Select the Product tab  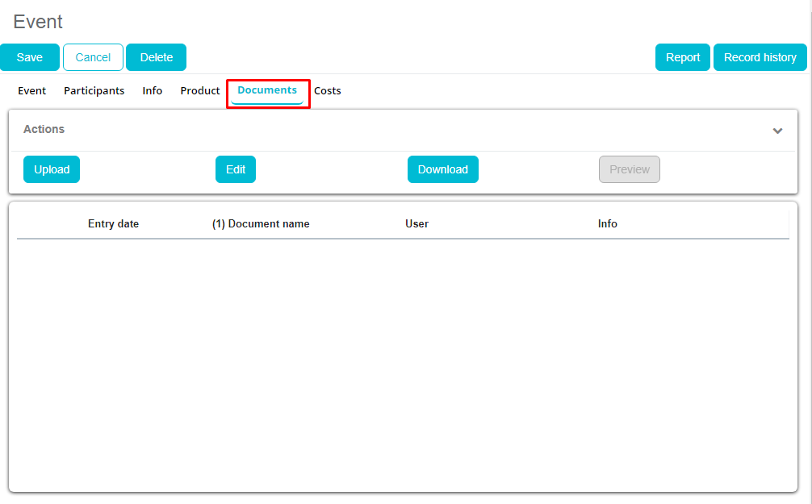200,91
